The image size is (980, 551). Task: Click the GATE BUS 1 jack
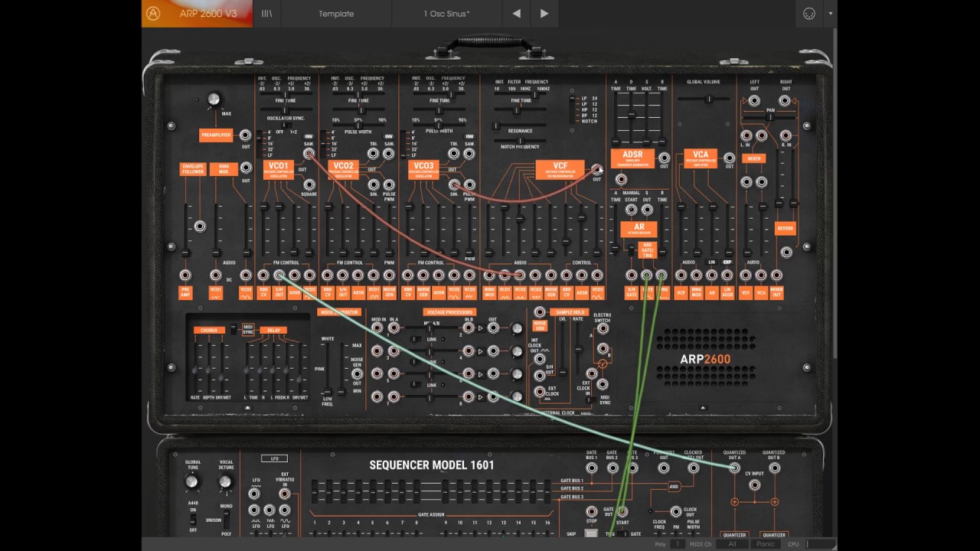coord(591,468)
